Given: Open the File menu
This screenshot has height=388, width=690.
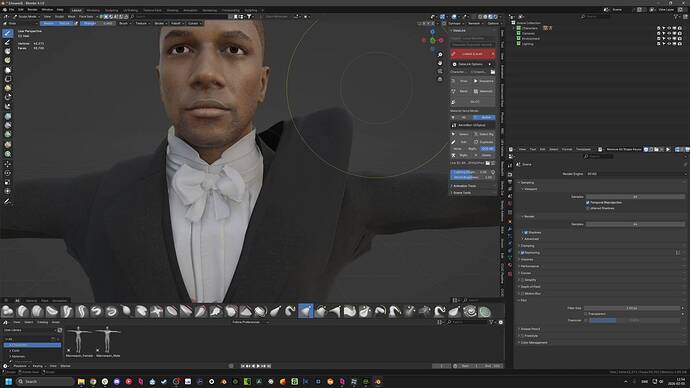Looking at the screenshot, I should [11, 9].
